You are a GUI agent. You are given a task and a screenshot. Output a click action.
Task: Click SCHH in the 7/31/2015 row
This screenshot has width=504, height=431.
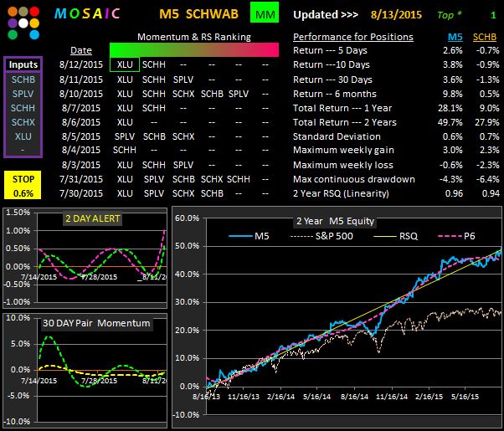[x=238, y=179]
